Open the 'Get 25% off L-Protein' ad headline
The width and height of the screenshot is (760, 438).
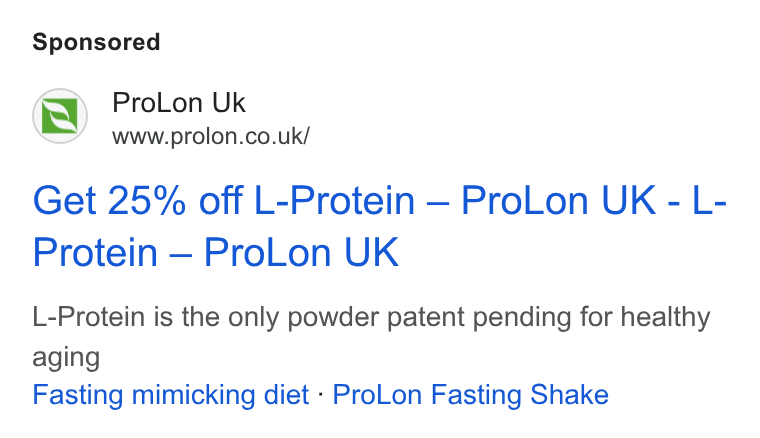(380, 226)
